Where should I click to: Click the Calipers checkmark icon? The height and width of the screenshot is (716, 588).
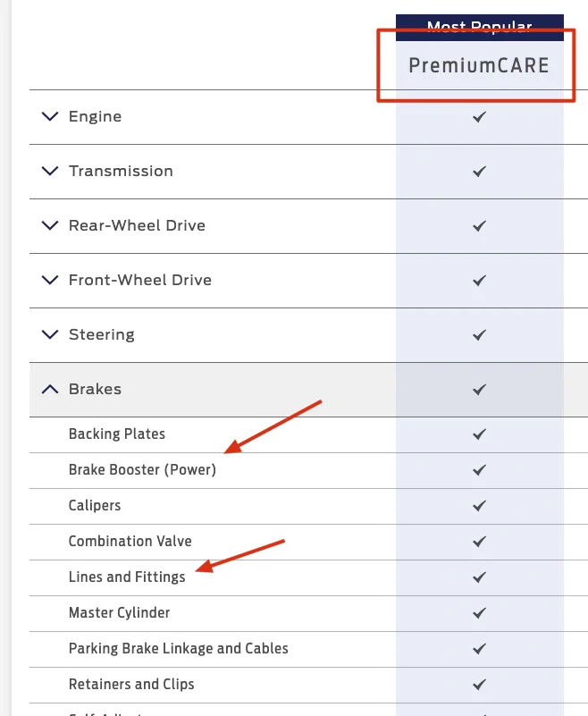coord(479,506)
